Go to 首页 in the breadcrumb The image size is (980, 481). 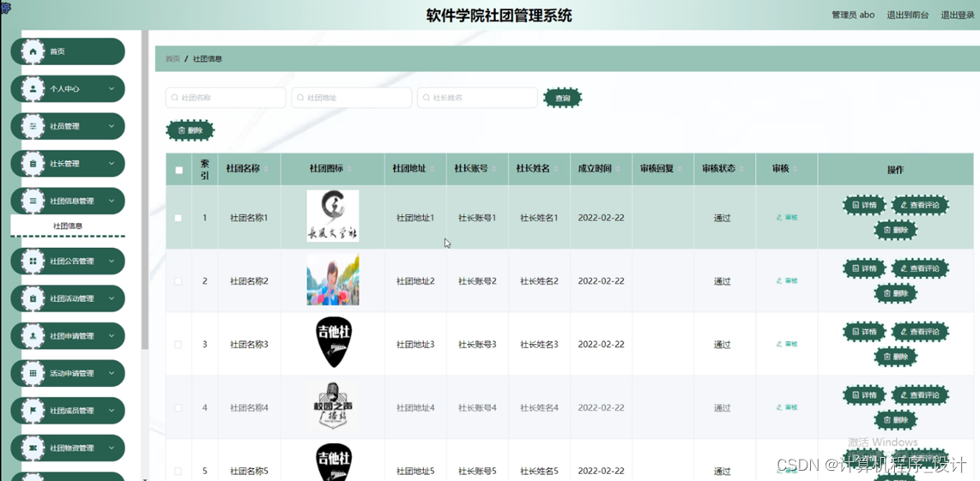coord(172,58)
